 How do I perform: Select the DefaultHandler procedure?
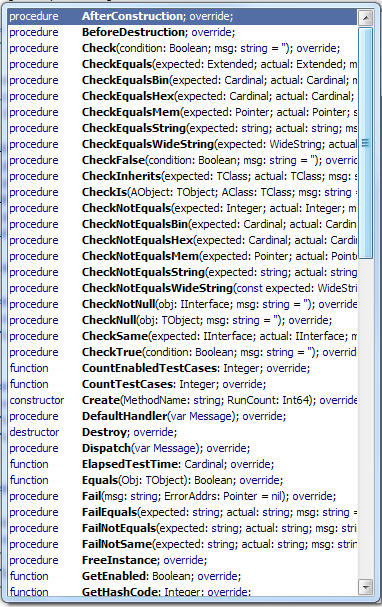[x=182, y=416]
